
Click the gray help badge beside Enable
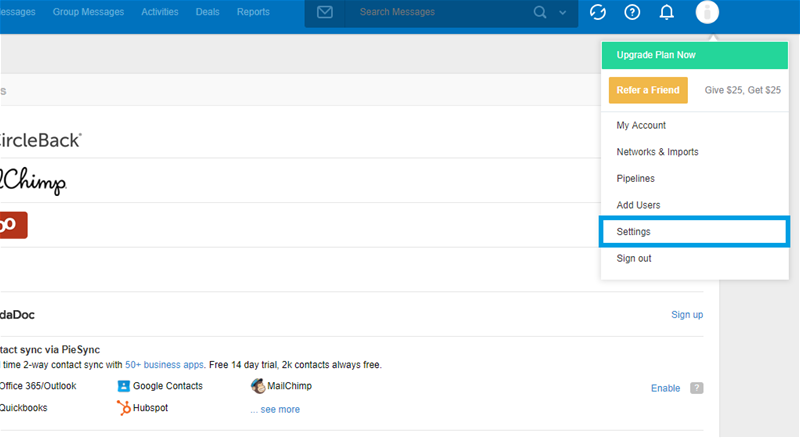(697, 388)
